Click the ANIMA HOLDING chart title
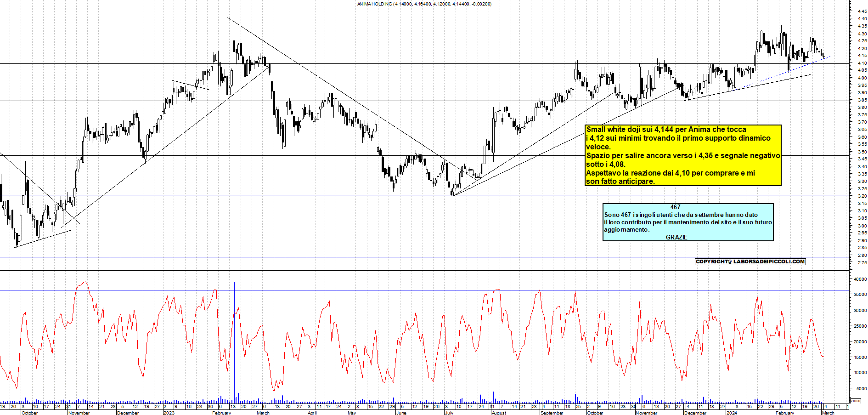Screen dimensions: 868x415 [424, 4]
